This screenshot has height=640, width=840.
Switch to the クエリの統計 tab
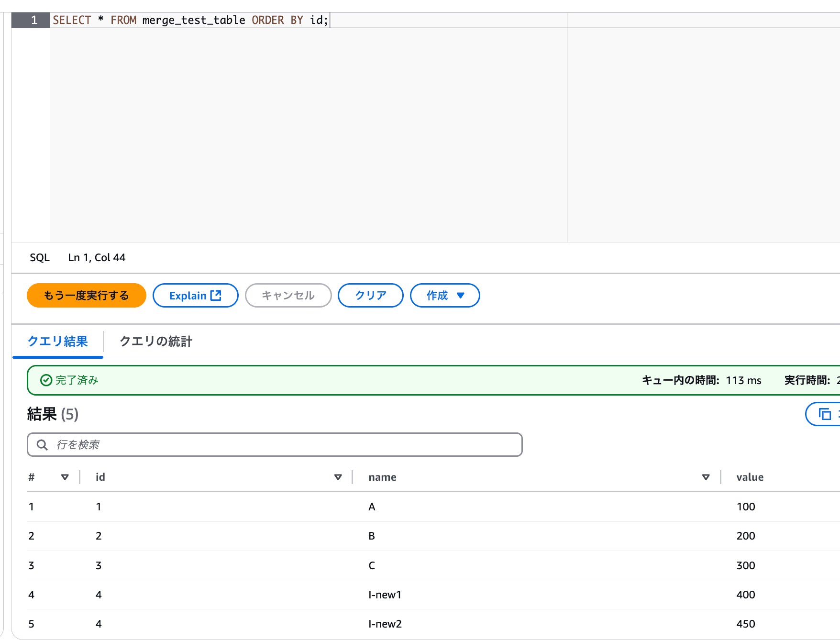(x=156, y=341)
